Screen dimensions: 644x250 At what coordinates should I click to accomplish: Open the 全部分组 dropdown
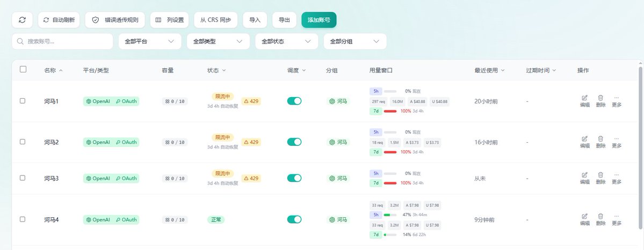tap(355, 41)
